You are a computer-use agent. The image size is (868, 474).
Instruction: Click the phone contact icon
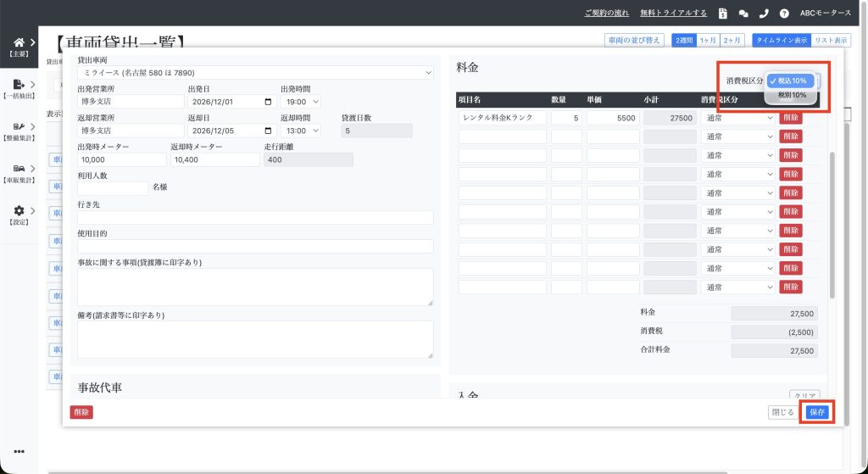[764, 14]
